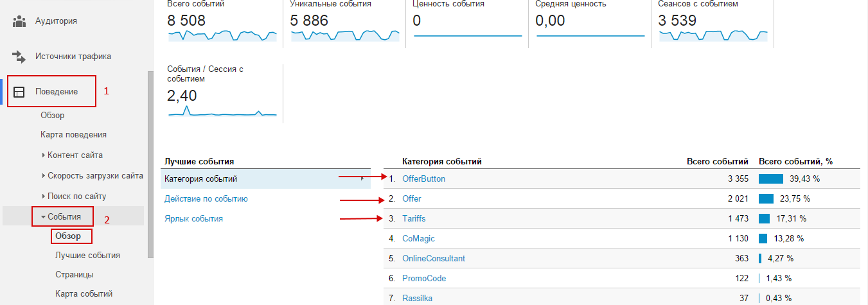Click the Лучшие события panel heading
The image size is (868, 305).
[199, 161]
